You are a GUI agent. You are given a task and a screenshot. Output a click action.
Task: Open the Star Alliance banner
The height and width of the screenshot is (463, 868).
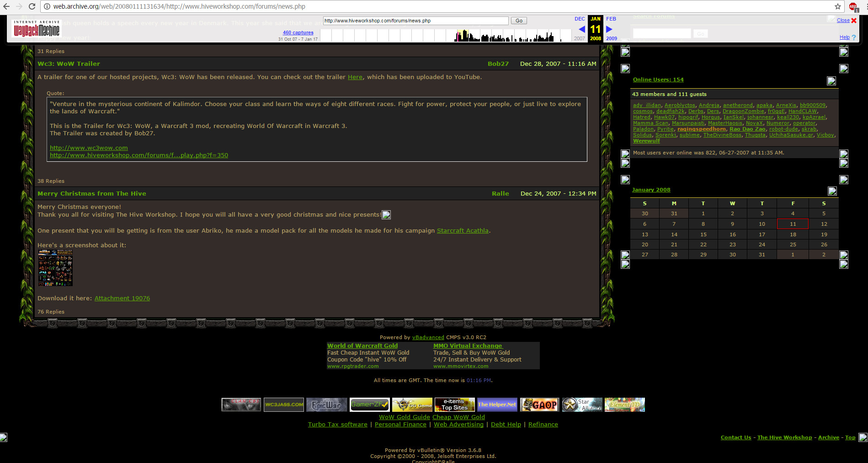(x=582, y=404)
